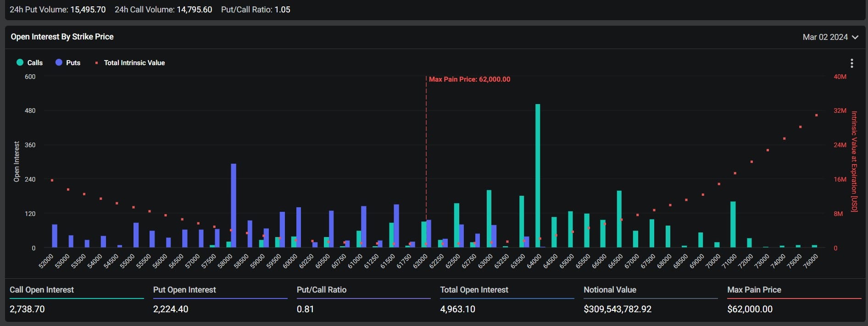This screenshot has height=326, width=868.
Task: Click the 61500 strike puts bar
Action: pos(396,226)
